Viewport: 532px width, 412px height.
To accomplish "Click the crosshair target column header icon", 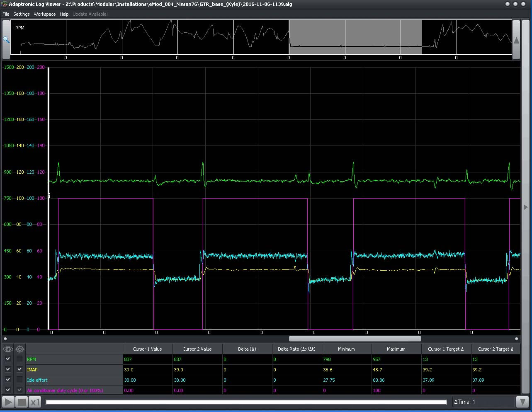I will pos(19,349).
